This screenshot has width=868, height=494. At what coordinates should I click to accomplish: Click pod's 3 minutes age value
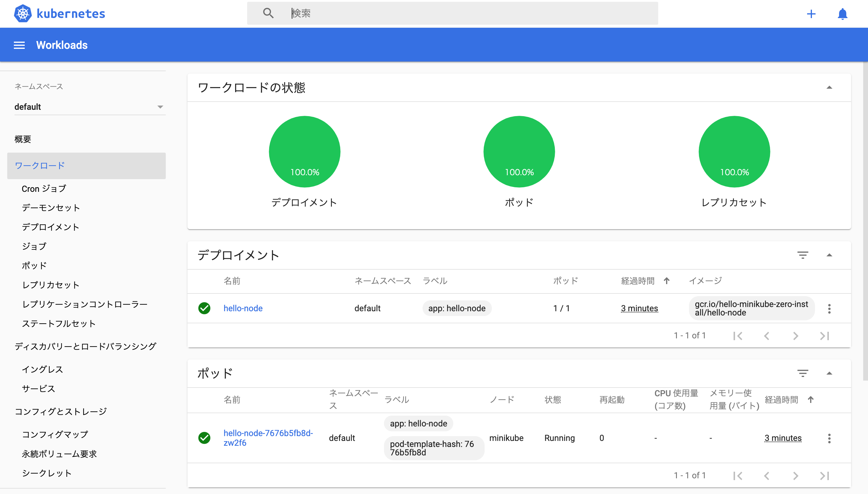click(x=783, y=438)
